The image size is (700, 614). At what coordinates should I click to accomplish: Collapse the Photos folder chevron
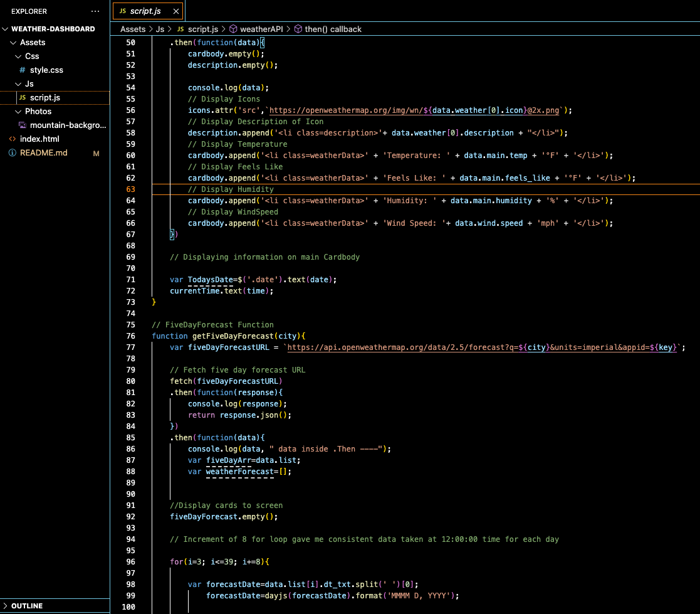[18, 112]
